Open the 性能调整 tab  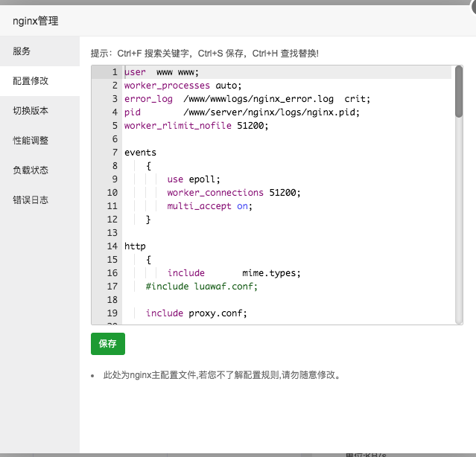pyautogui.click(x=39, y=141)
